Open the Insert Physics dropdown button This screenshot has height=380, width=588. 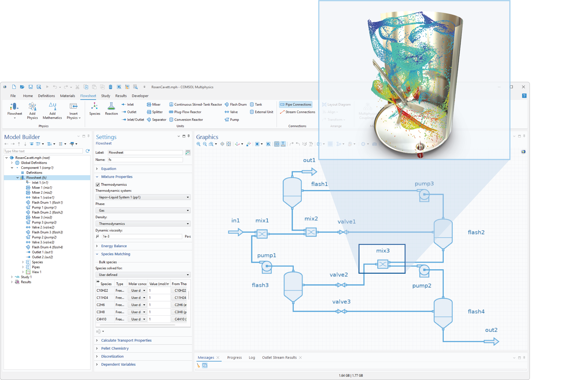(x=73, y=111)
